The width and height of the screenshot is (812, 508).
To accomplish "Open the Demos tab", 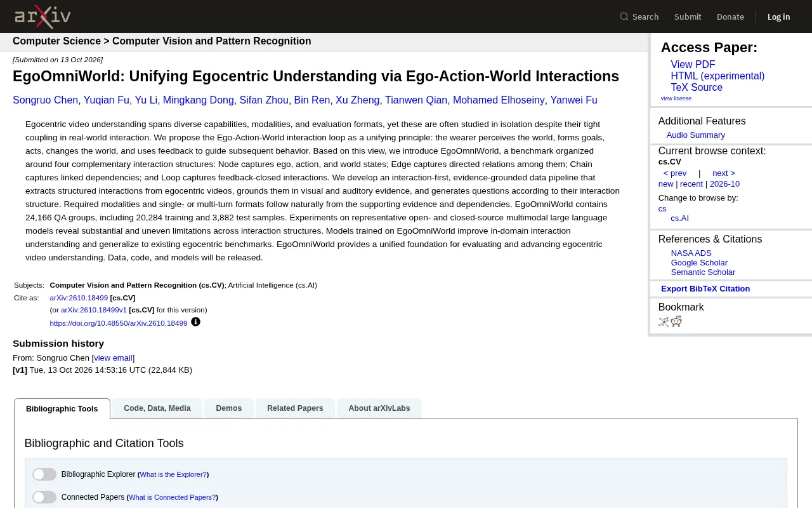I will coord(229,408).
